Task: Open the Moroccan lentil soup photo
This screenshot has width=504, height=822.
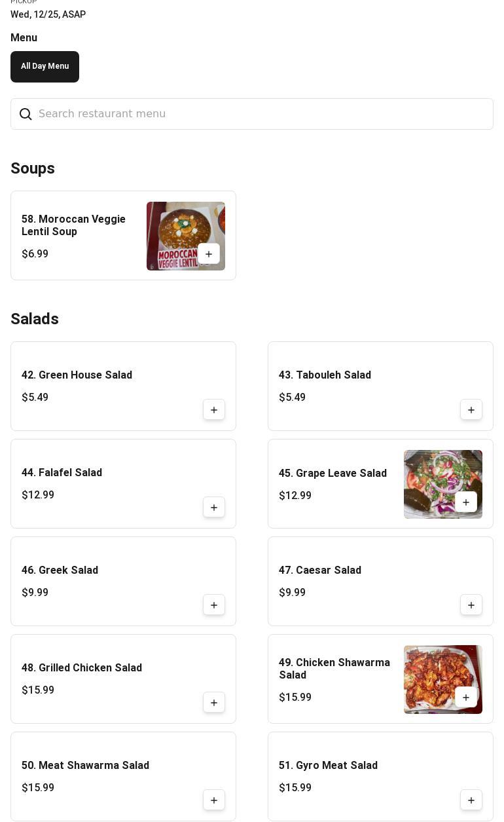Action: (186, 236)
